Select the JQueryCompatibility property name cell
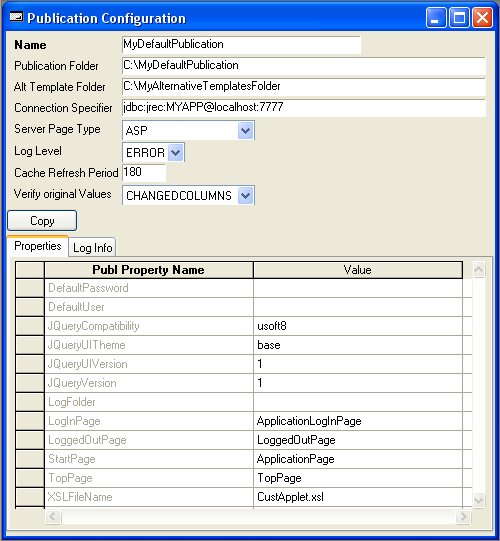 coord(149,326)
